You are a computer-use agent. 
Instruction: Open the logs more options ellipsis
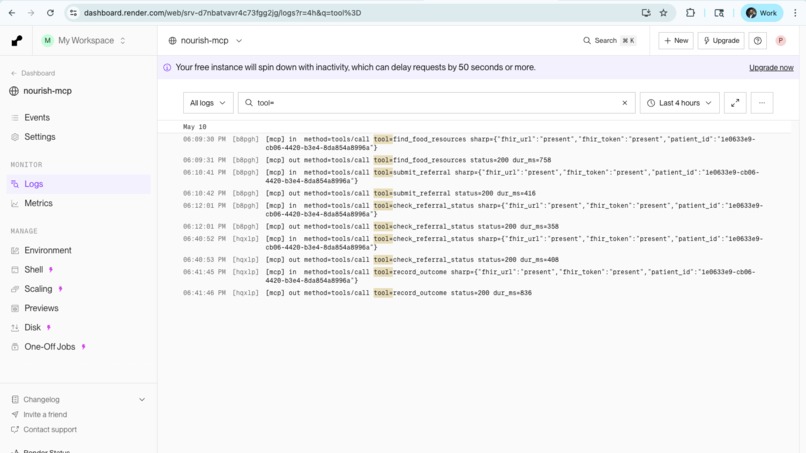(762, 103)
